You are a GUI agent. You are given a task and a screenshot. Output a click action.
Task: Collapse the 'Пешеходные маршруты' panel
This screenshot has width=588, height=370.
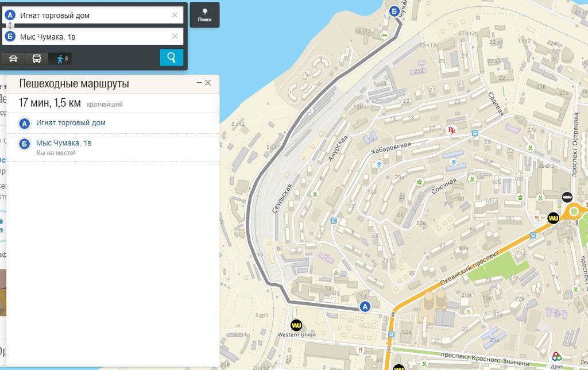tap(199, 83)
